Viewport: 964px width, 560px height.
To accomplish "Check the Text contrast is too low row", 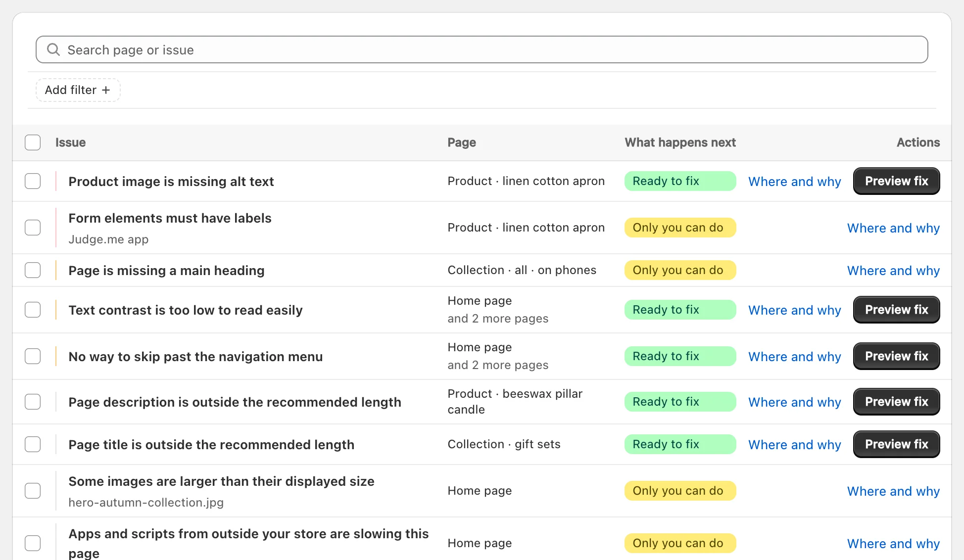I will (x=33, y=310).
